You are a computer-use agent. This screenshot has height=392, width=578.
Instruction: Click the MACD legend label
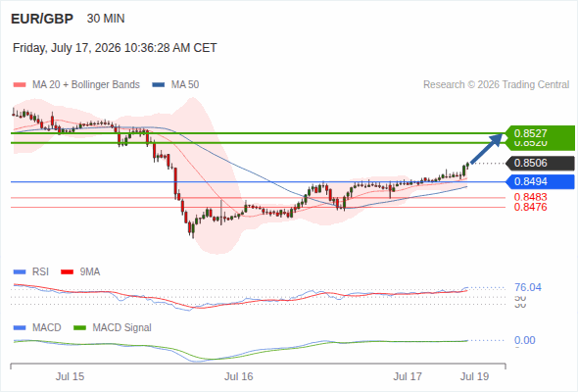(47, 327)
